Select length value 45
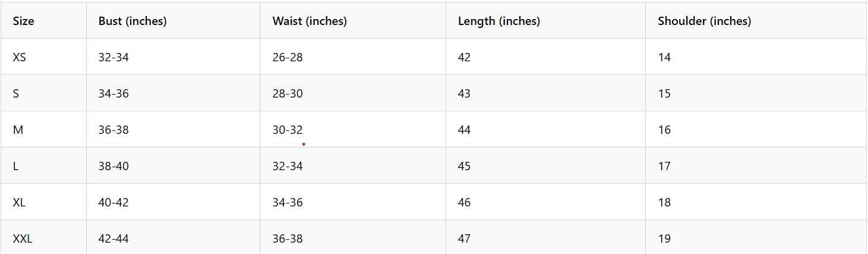The height and width of the screenshot is (254, 868). point(464,166)
